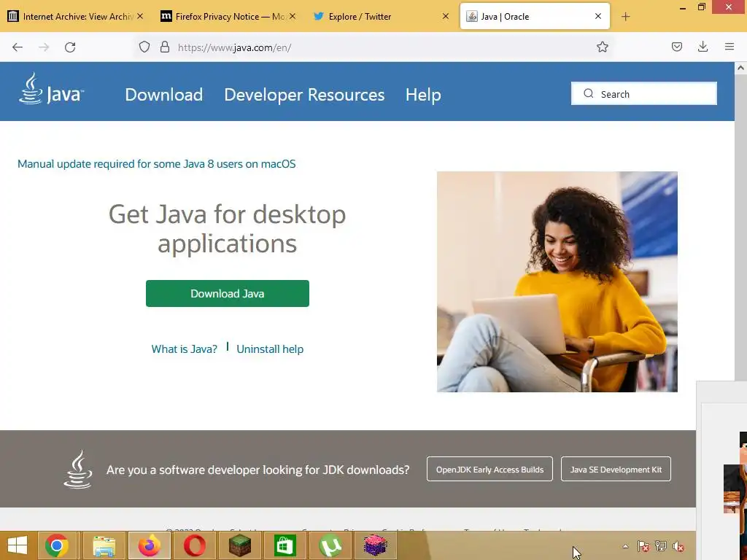
Task: Launch Google Chrome from taskbar
Action: tap(57, 545)
